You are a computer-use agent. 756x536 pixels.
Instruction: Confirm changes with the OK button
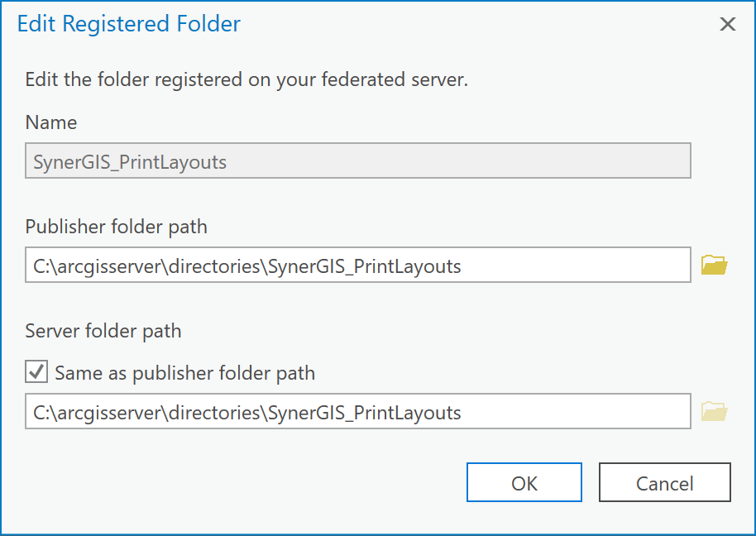tap(524, 482)
